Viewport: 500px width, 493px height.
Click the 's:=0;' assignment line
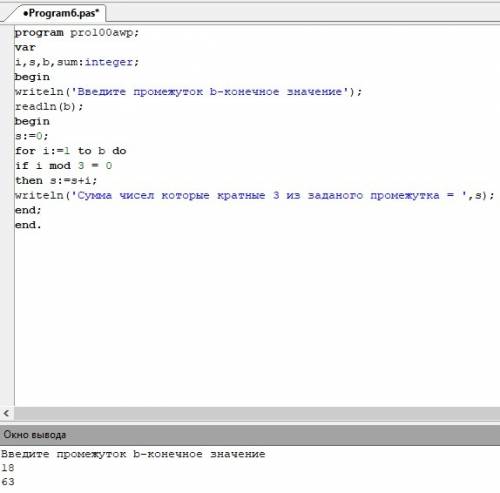click(32, 136)
